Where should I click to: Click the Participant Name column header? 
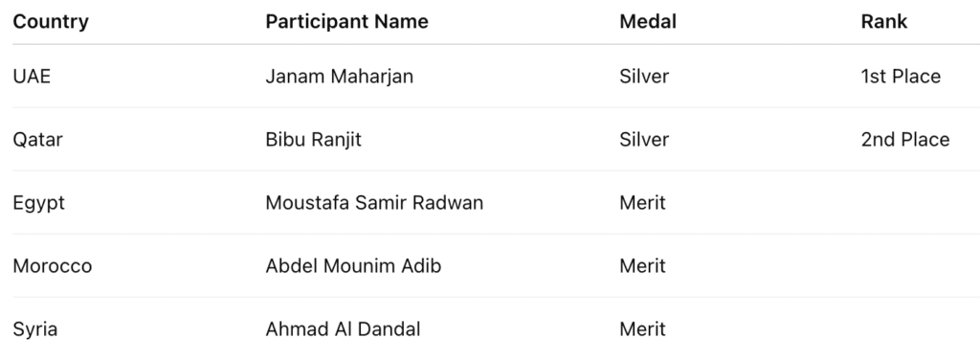pyautogui.click(x=346, y=21)
